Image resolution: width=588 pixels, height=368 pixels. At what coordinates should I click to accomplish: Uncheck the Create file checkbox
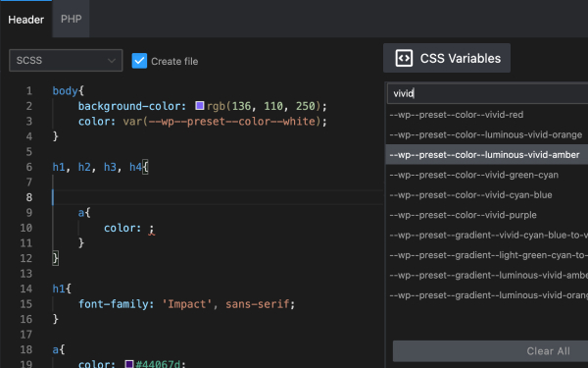click(139, 61)
